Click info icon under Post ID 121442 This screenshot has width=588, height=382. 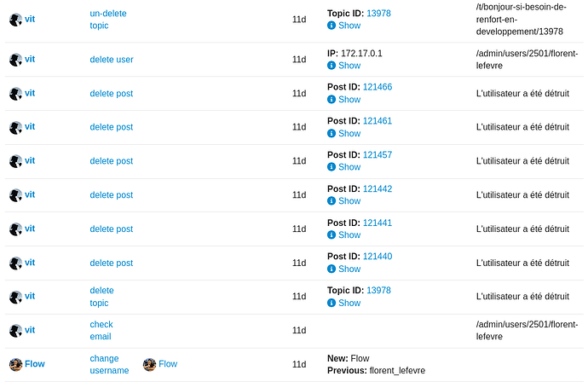(x=331, y=201)
